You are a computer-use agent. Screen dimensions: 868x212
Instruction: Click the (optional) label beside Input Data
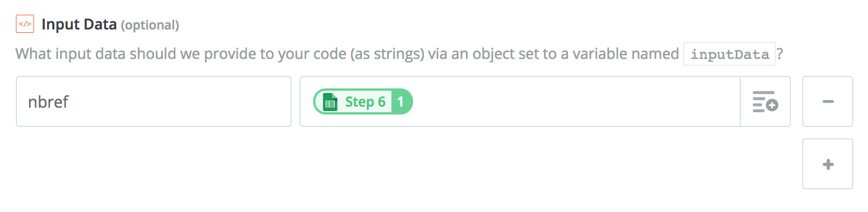click(150, 26)
